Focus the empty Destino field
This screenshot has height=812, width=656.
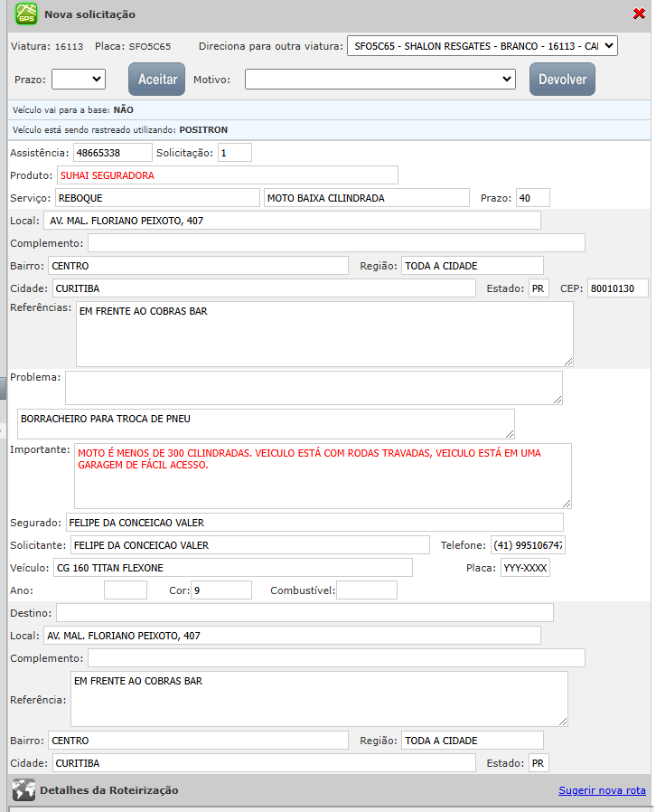click(x=305, y=613)
